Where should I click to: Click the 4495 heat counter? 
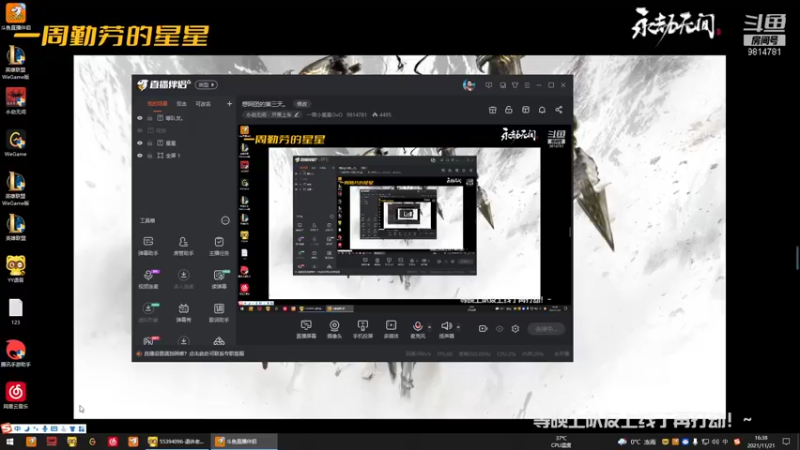coord(382,115)
